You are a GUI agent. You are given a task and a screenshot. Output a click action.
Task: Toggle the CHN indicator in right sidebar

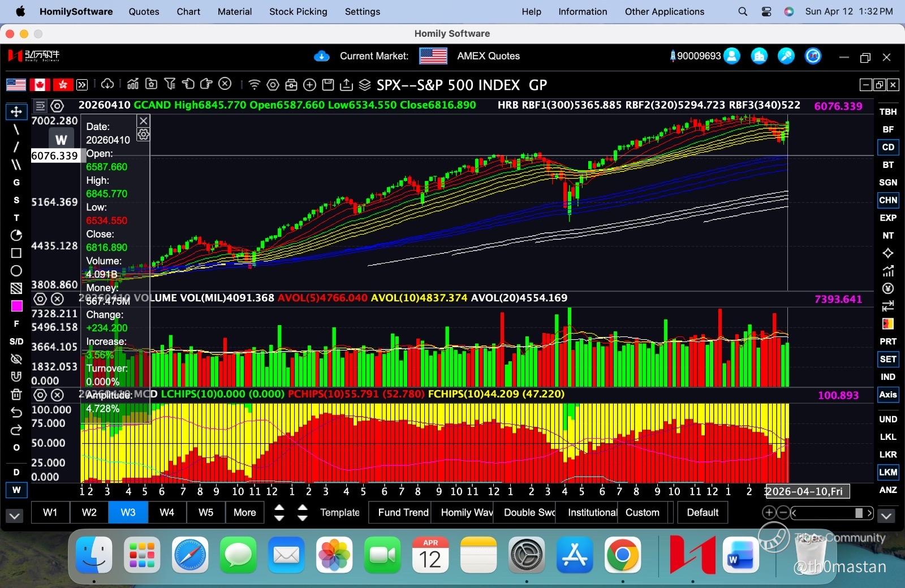888,200
